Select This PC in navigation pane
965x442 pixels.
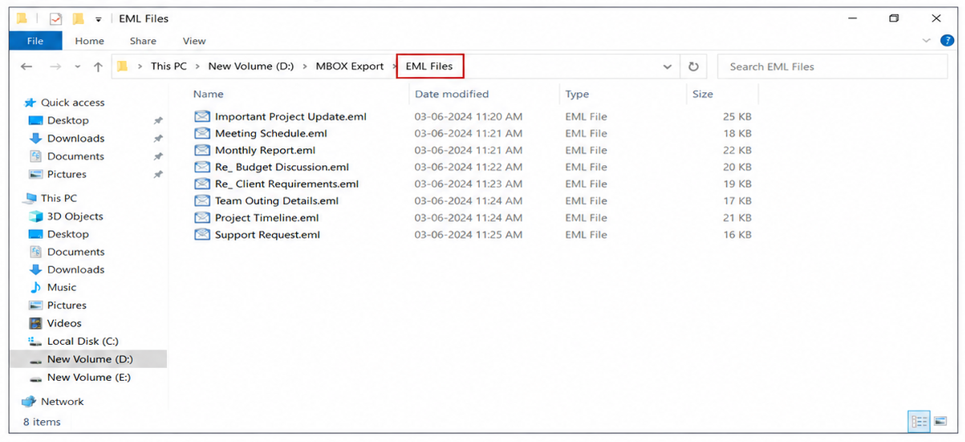tap(58, 198)
